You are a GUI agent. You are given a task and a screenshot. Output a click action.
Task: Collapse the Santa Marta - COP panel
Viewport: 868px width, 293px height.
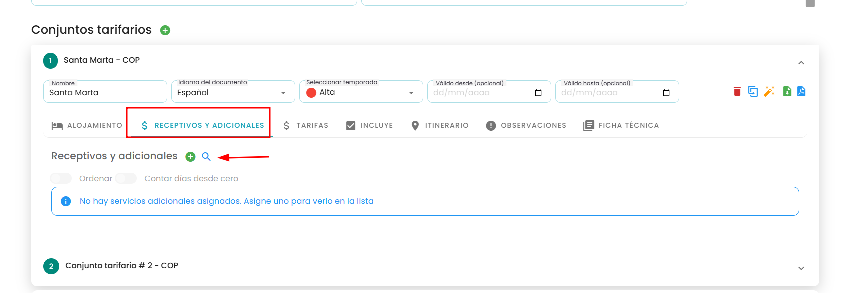(x=801, y=63)
